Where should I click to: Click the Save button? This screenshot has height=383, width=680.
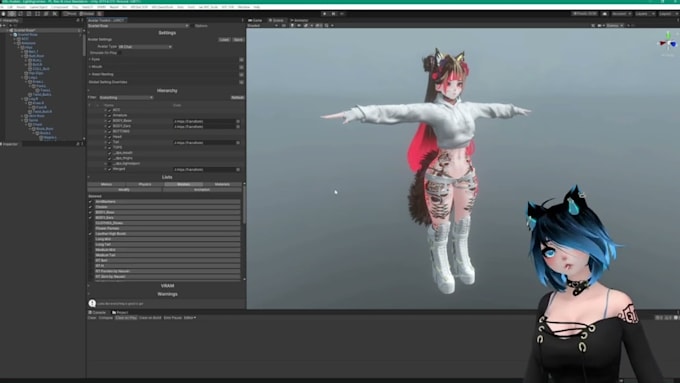(x=238, y=39)
